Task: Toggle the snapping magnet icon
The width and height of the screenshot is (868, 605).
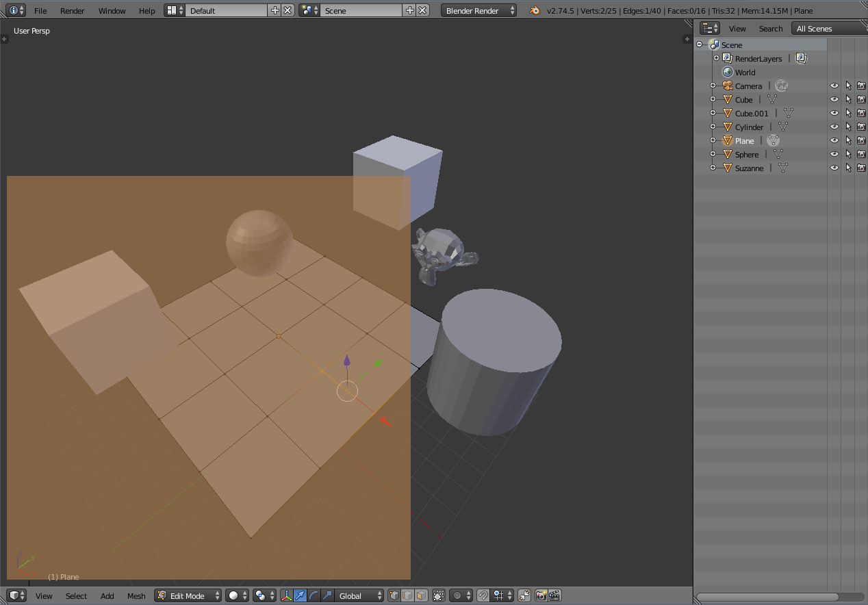Action: (482, 595)
